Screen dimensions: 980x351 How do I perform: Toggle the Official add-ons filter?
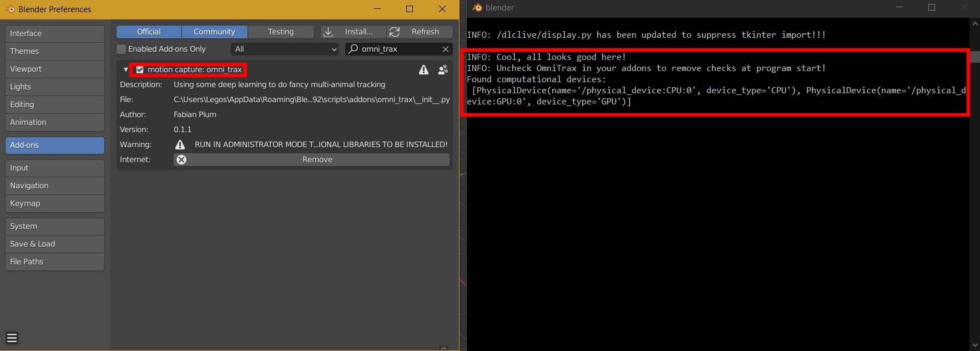click(149, 32)
